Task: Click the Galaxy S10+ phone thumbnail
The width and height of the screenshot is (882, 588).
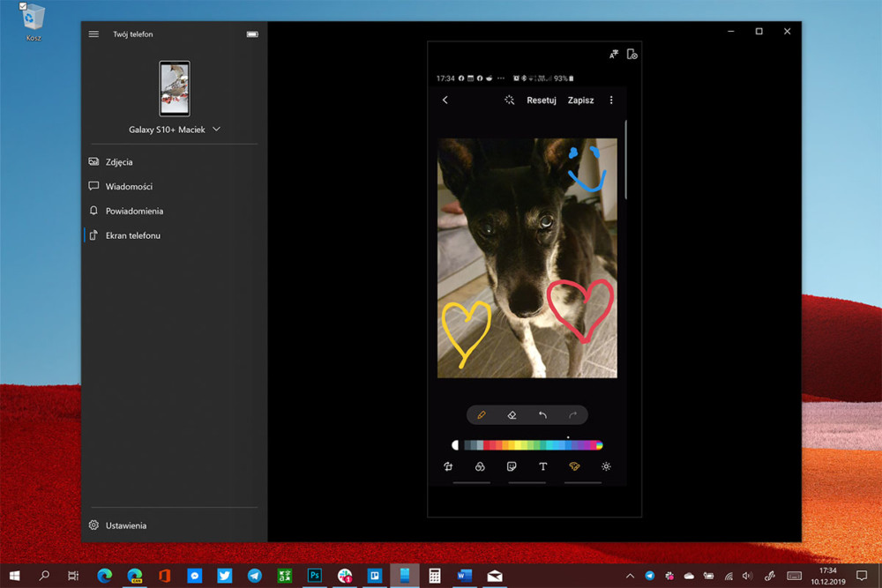Action: [x=175, y=88]
